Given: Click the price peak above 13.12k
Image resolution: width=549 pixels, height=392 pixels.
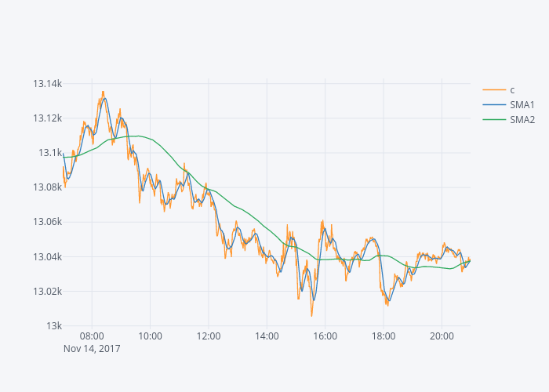Looking at the screenshot, I should tap(103, 92).
